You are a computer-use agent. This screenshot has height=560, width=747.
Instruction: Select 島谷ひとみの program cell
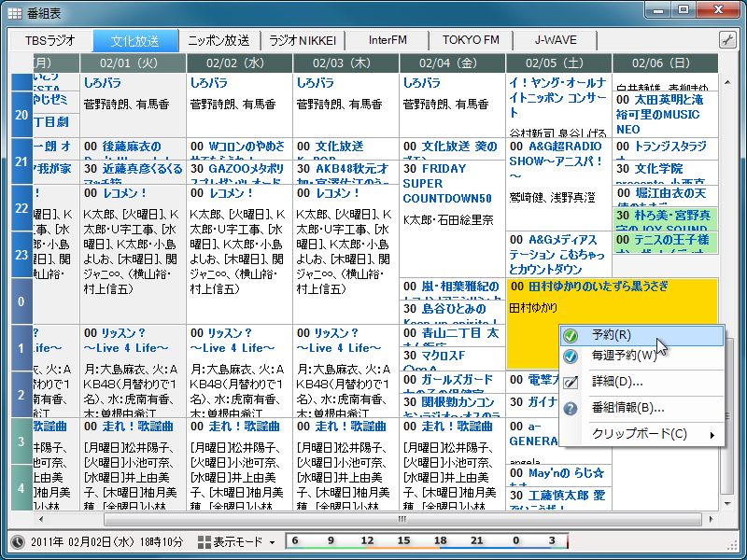tap(452, 313)
